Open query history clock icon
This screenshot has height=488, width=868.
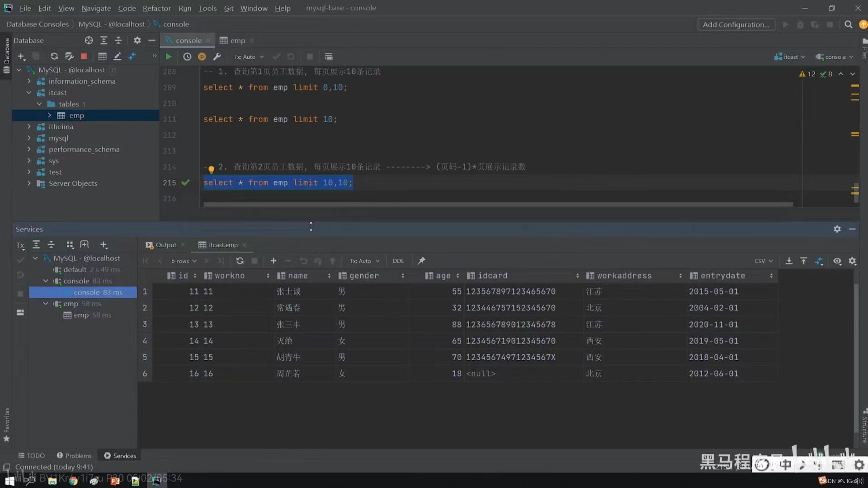(187, 56)
